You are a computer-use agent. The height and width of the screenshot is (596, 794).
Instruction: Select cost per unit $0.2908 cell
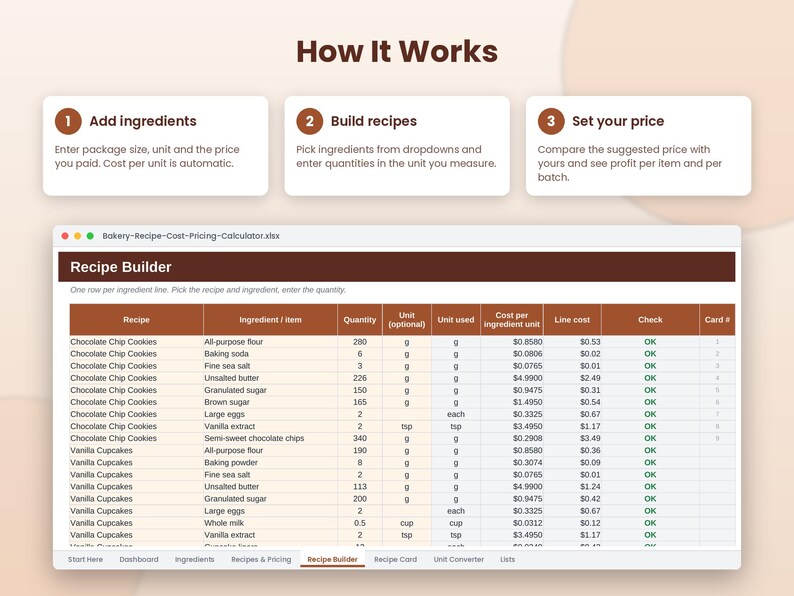511,439
